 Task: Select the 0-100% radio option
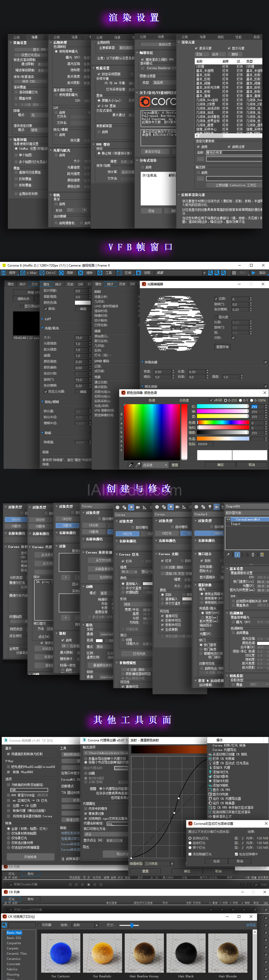point(252,400)
